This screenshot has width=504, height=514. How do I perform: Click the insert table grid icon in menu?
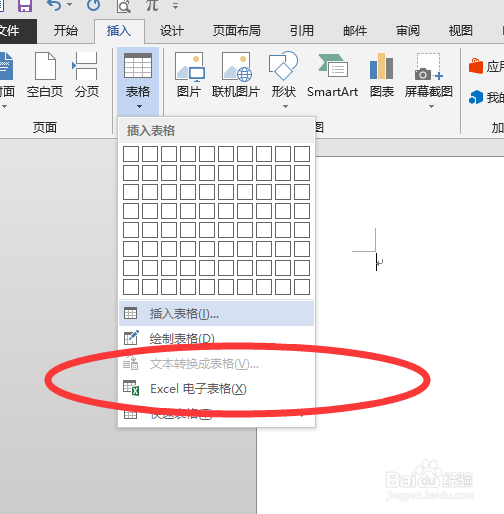(x=130, y=313)
